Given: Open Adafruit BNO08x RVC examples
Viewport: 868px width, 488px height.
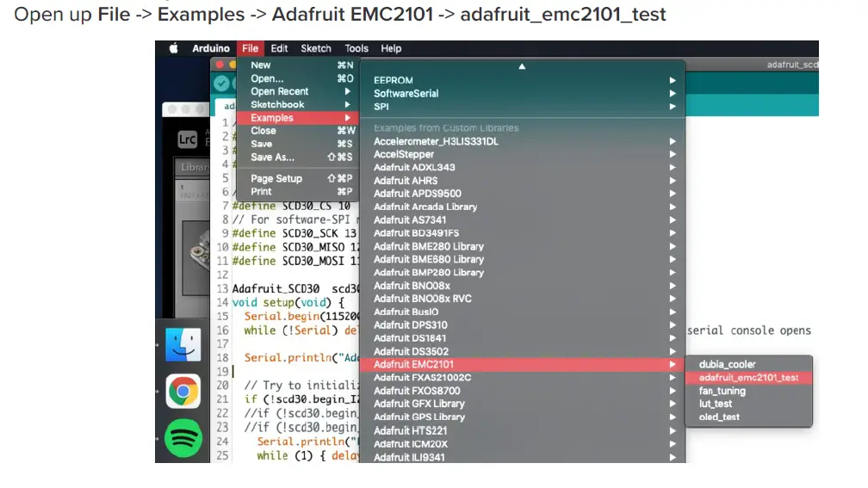Looking at the screenshot, I should pos(523,299).
